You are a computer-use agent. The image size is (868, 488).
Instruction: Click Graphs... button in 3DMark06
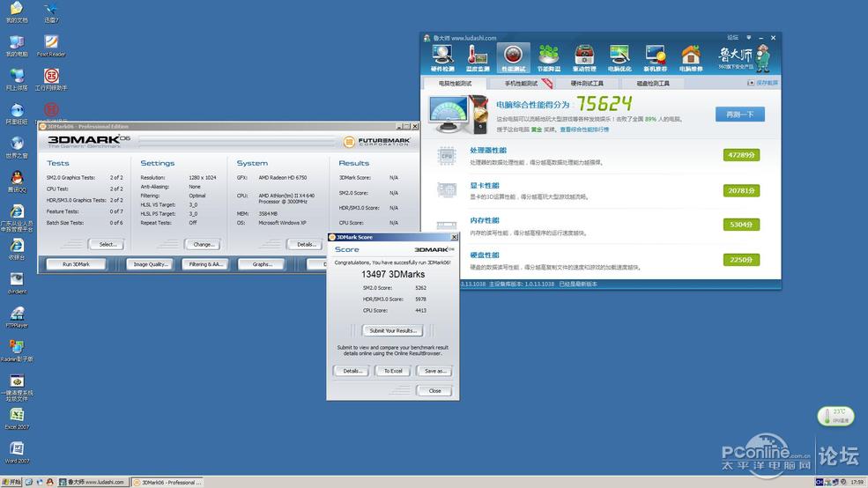tap(262, 264)
